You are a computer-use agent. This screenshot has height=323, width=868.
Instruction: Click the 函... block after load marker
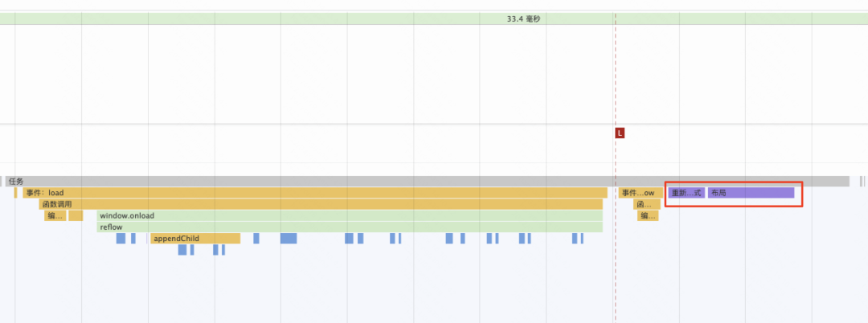click(646, 204)
